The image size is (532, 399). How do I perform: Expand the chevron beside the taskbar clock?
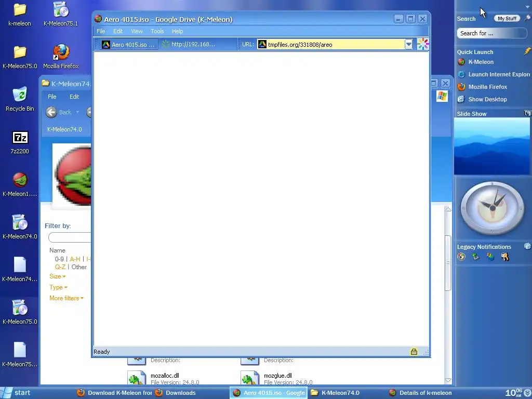(x=527, y=393)
